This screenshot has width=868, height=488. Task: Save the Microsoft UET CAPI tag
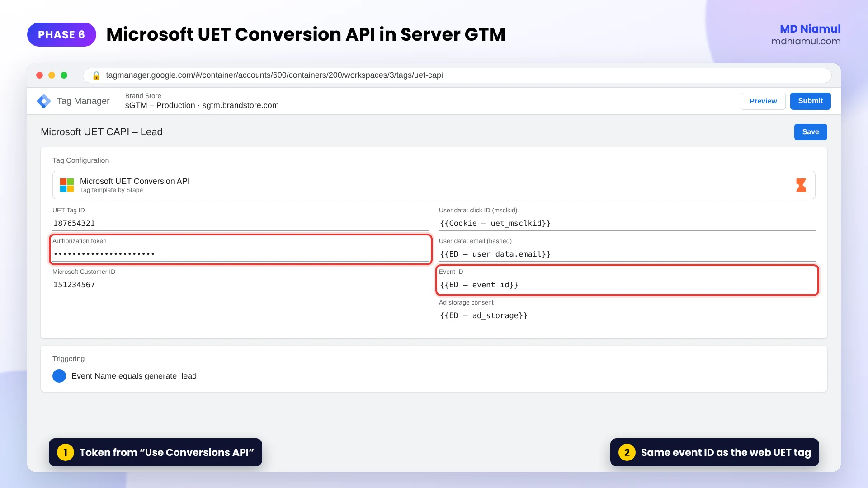click(x=811, y=132)
